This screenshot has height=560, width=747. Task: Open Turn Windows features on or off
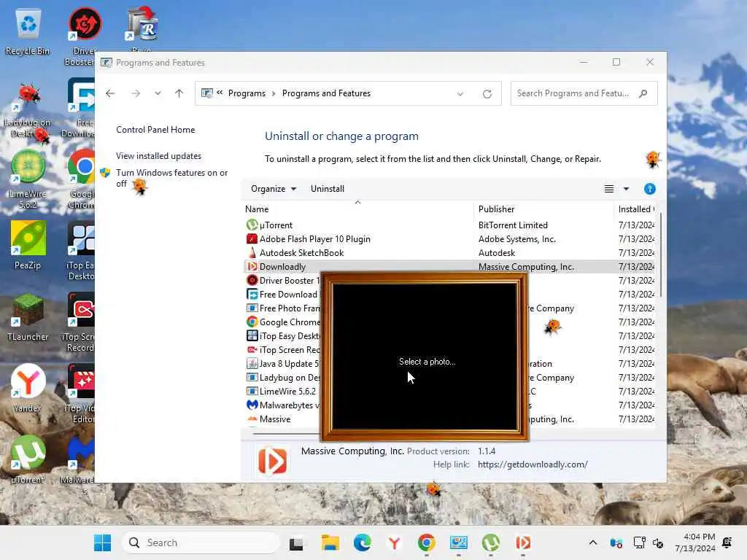click(171, 178)
